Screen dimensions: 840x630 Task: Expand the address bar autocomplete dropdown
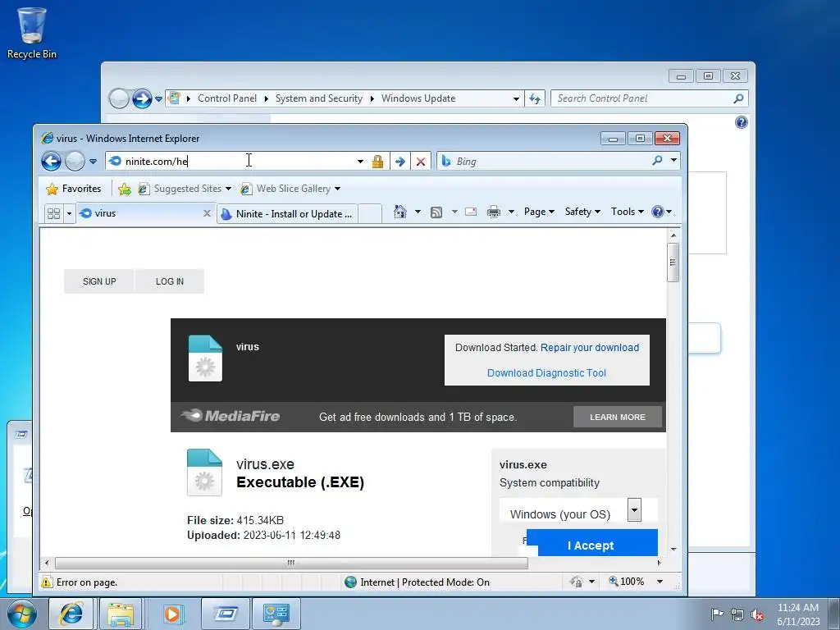tap(361, 162)
